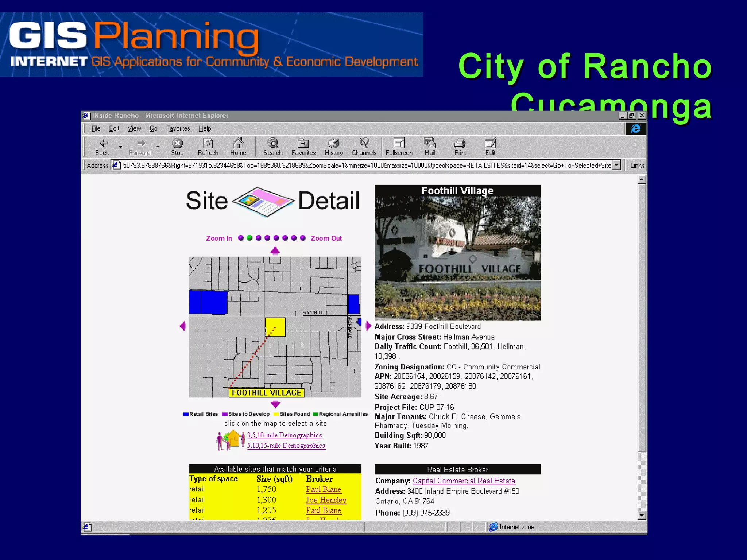Viewport: 747px width, 560px height.
Task: Open 3,5,10-mile Demographics link
Action: coord(285,435)
